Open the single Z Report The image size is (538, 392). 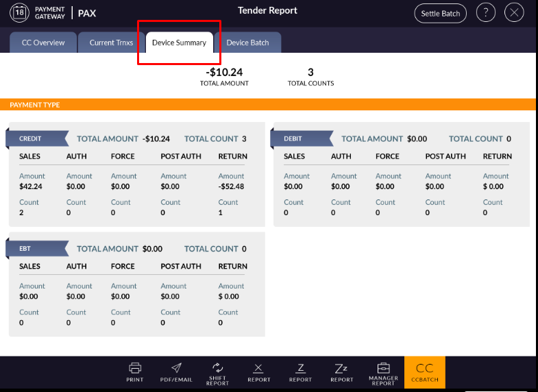pos(300,372)
